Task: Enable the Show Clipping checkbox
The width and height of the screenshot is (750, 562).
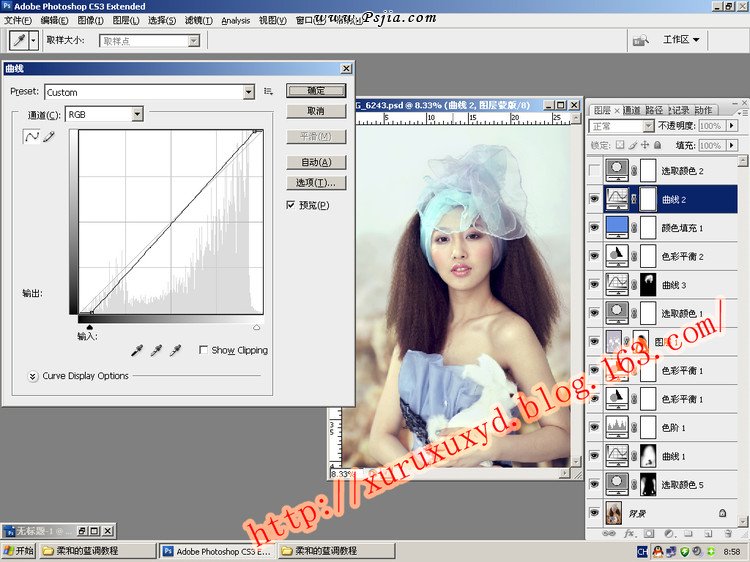Action: pyautogui.click(x=204, y=350)
